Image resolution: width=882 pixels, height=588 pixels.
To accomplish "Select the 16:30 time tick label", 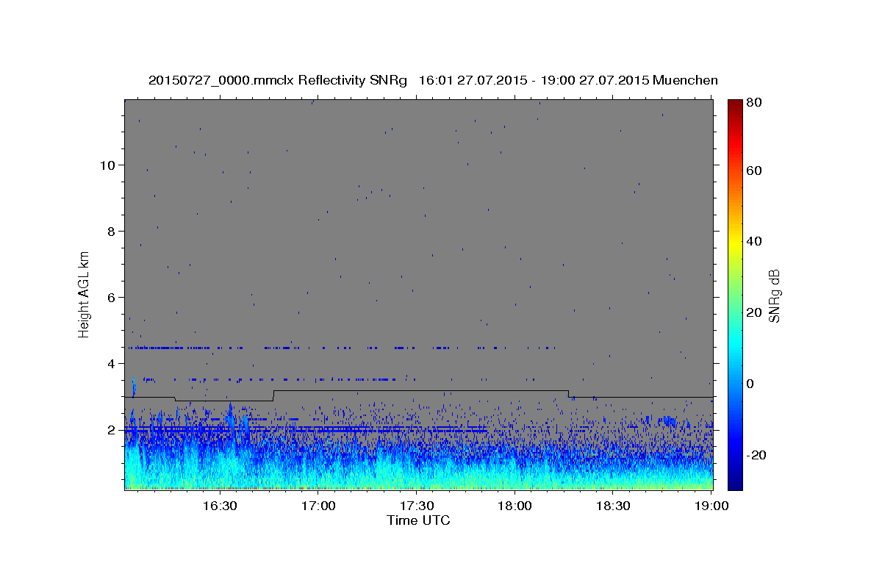I will [219, 506].
